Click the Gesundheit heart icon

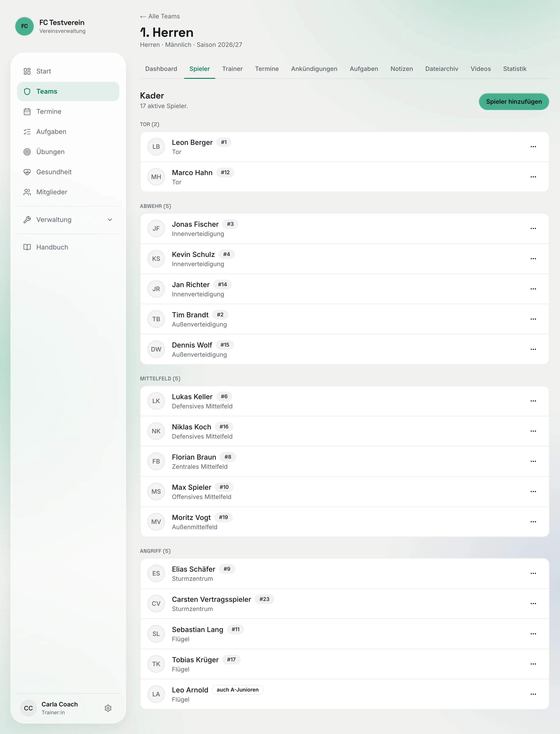pyautogui.click(x=27, y=172)
